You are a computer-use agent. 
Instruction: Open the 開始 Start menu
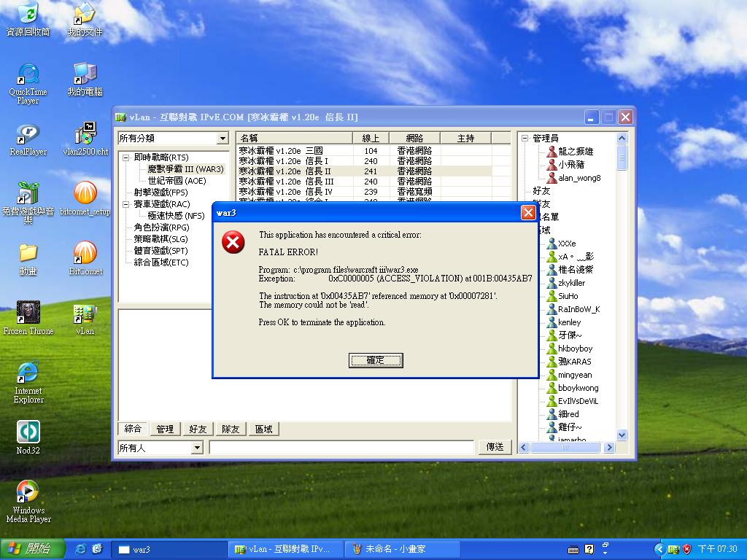[32, 549]
